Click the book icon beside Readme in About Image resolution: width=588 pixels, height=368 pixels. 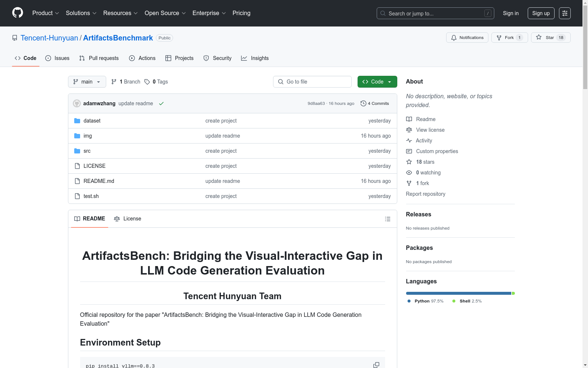pos(409,119)
